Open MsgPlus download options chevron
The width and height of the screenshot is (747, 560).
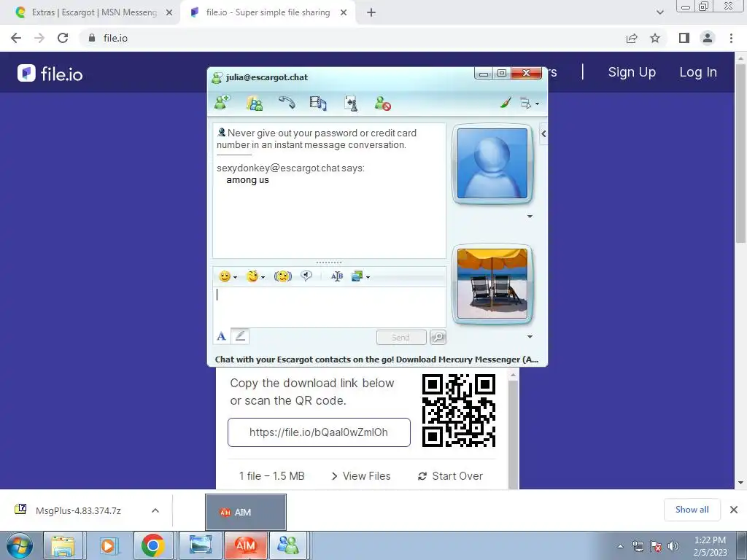155,510
